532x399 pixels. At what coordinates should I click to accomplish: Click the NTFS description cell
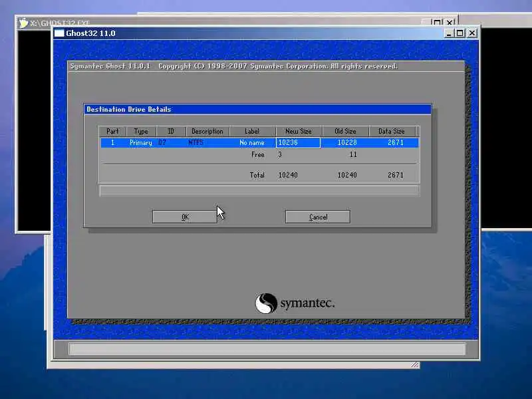click(196, 142)
